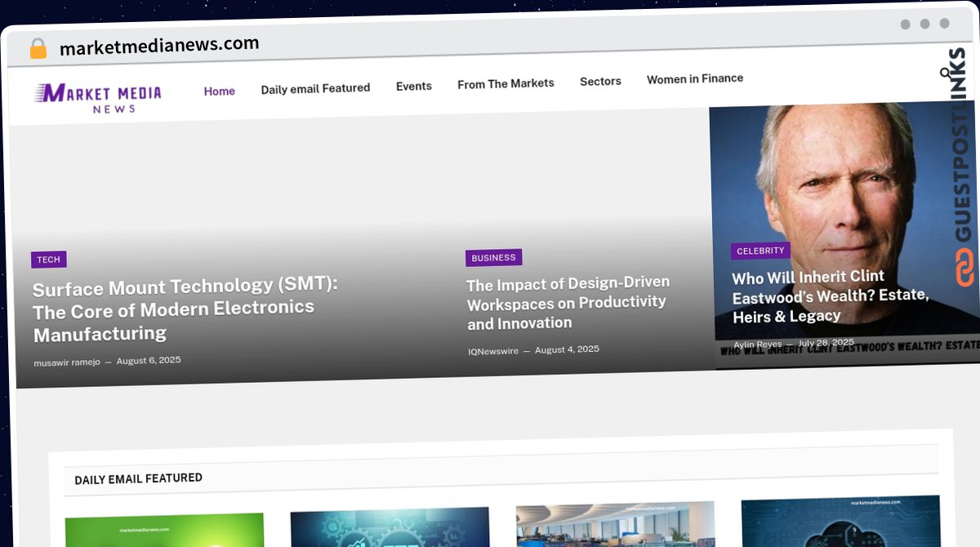Open the Home menu item
The width and height of the screenshot is (980, 547).
tap(219, 91)
